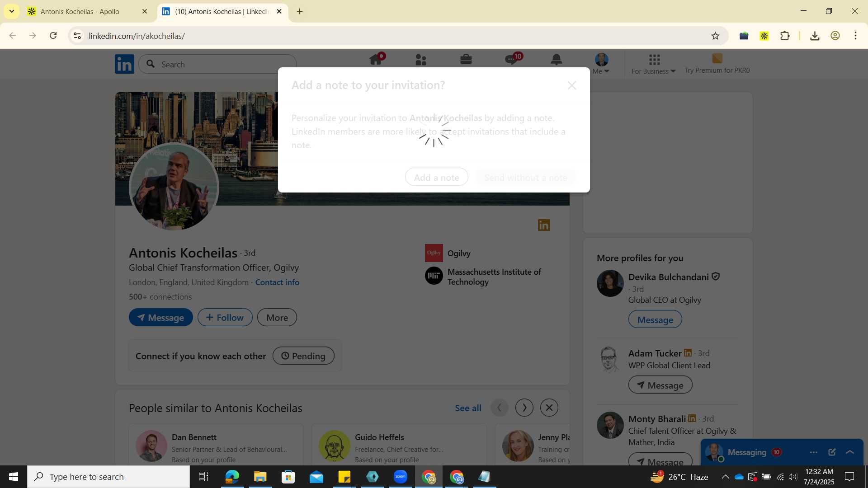Open Devika Bulchandani profile
Screen dimensions: 868x488
pos(668,277)
